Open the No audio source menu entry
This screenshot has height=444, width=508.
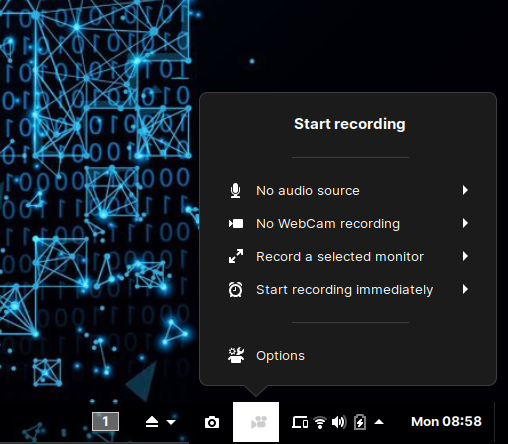click(x=349, y=191)
